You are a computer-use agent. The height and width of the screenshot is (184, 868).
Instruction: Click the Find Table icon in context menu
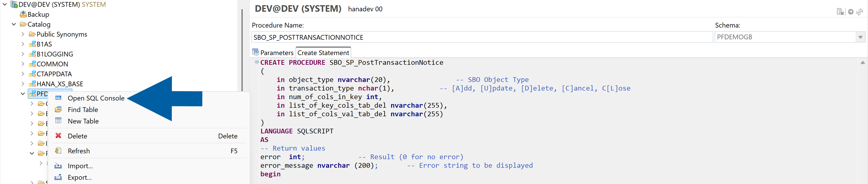coord(58,109)
